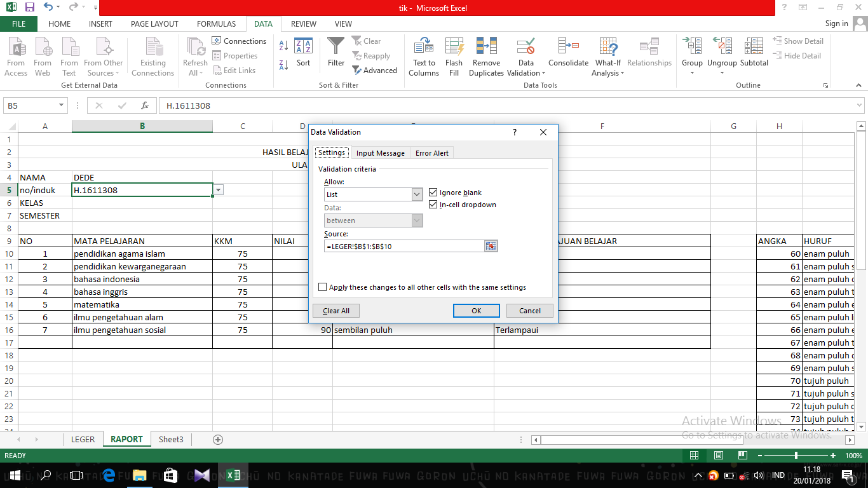Activate Flash Fill
This screenshot has width=868, height=488.
(454, 56)
